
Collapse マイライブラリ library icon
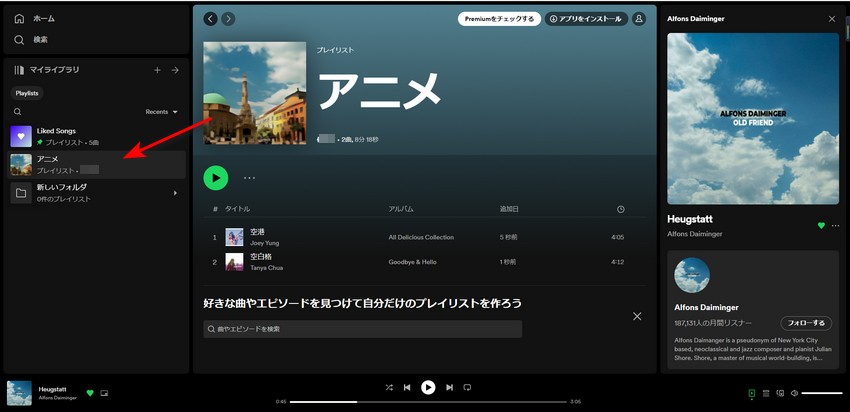click(x=20, y=70)
